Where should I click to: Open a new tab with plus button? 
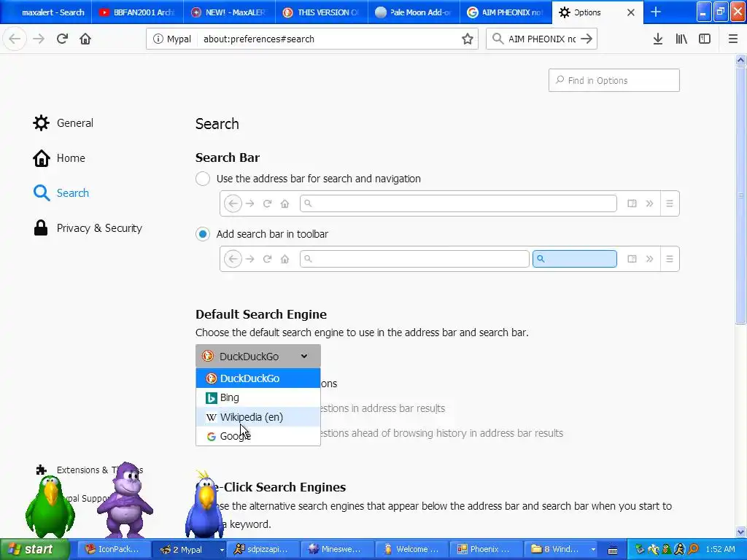(x=656, y=12)
